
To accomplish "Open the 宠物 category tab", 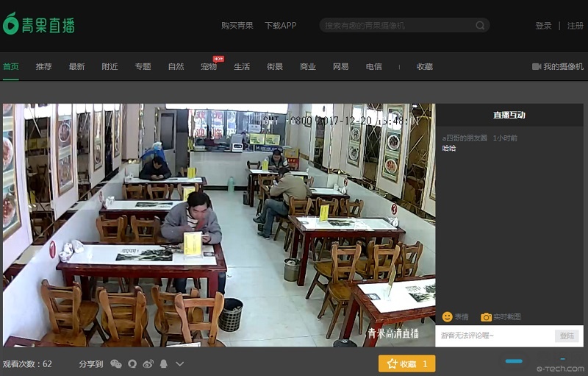I will click(209, 67).
